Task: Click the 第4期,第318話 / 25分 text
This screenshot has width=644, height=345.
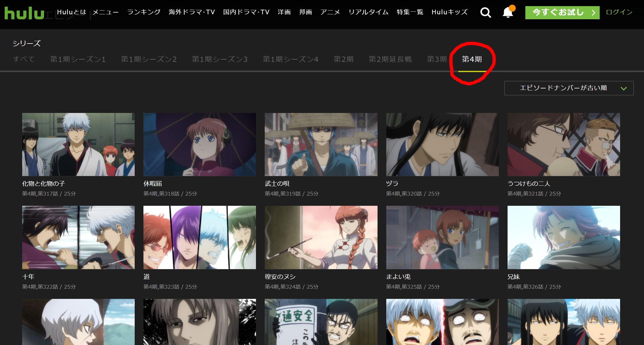Action: click(x=170, y=194)
